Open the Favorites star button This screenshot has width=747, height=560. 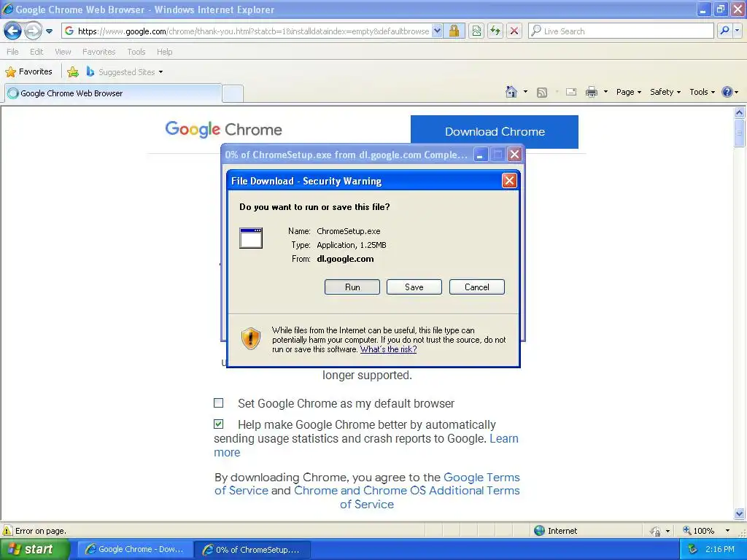point(28,72)
